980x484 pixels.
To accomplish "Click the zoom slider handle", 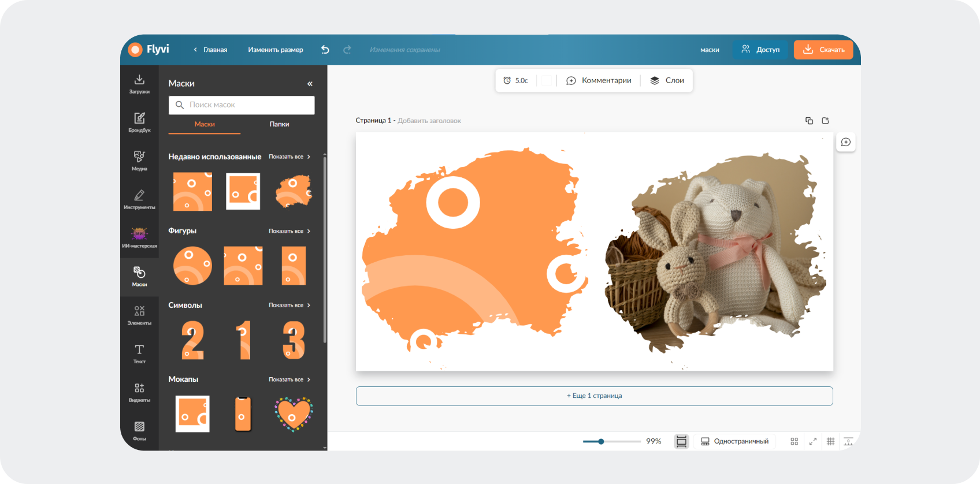I will [x=601, y=441].
